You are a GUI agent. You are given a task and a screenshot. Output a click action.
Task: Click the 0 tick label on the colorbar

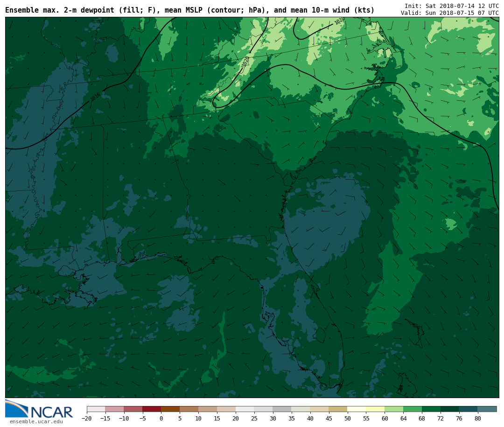[x=161, y=419]
